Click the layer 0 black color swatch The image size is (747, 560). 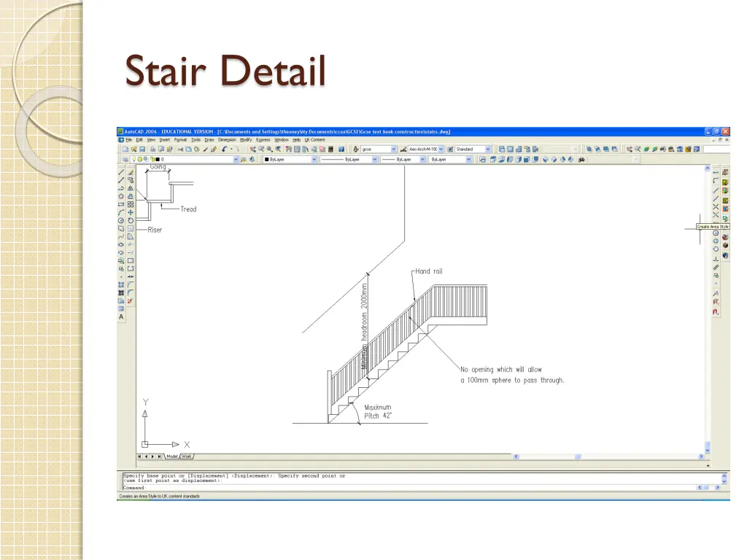pyautogui.click(x=158, y=160)
